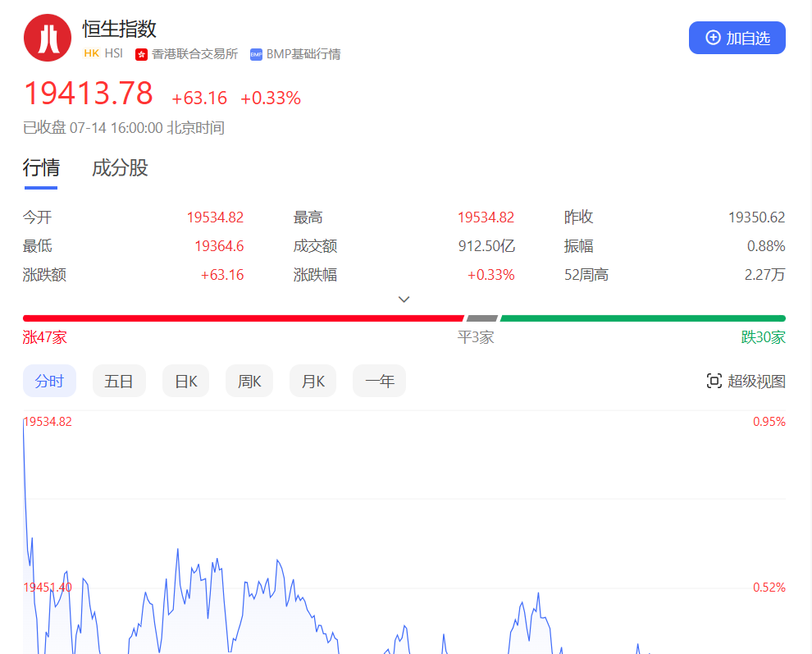Click the 昨收 value 19350.62
Image resolution: width=812 pixels, height=654 pixels.
pos(756,217)
